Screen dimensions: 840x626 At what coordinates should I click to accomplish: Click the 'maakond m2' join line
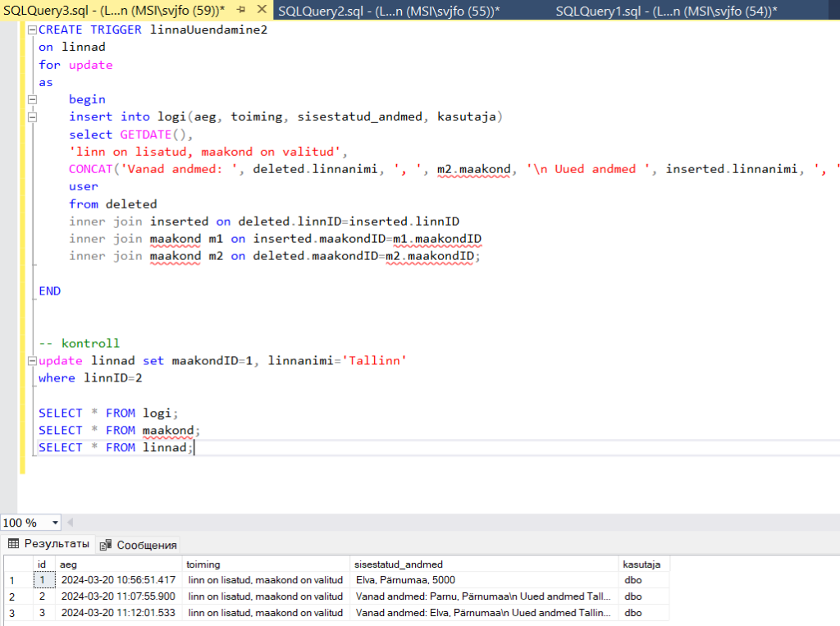click(x=274, y=256)
